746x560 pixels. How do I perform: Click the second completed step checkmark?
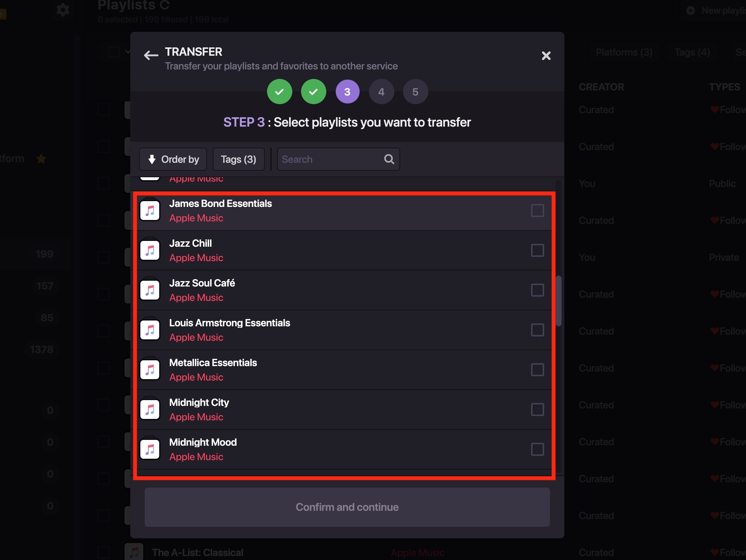click(x=313, y=92)
